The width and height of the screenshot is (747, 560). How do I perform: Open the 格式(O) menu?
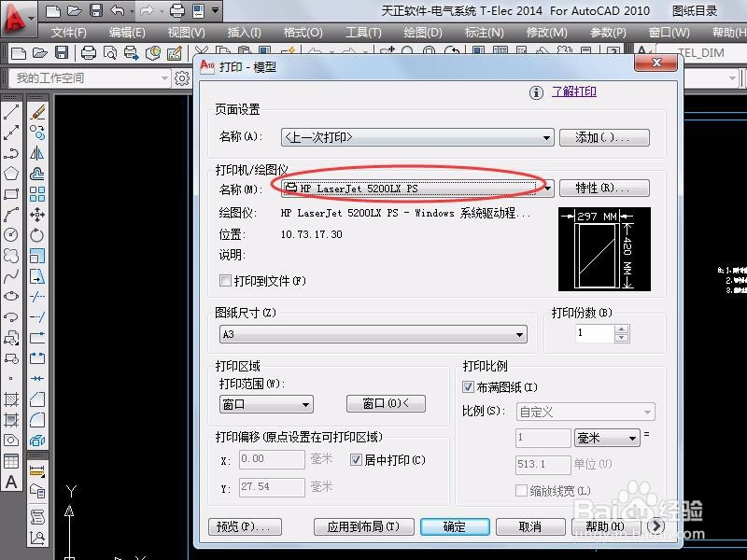pos(303,33)
